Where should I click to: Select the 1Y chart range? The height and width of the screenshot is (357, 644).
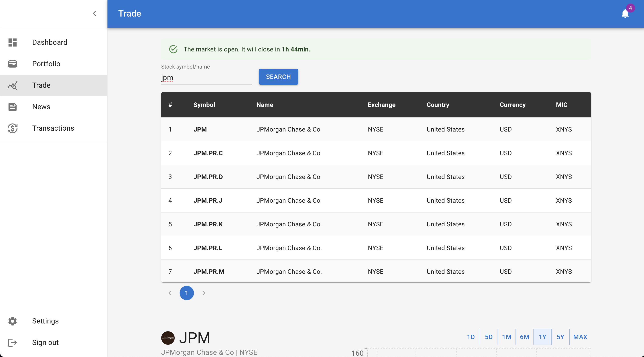(x=542, y=337)
